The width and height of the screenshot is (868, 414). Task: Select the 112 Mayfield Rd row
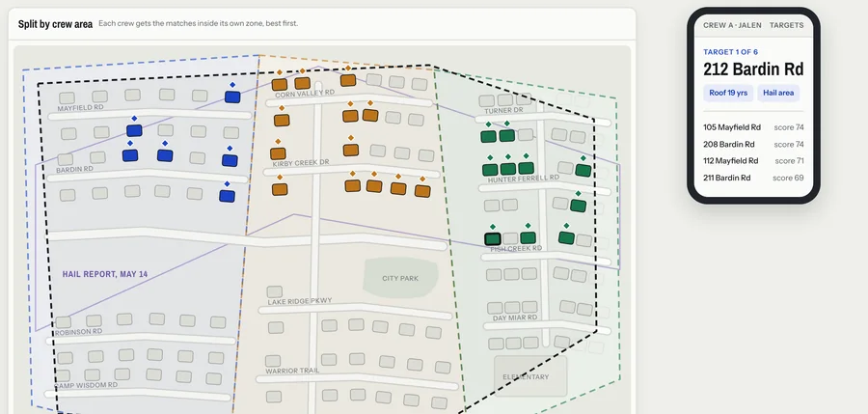pos(753,161)
